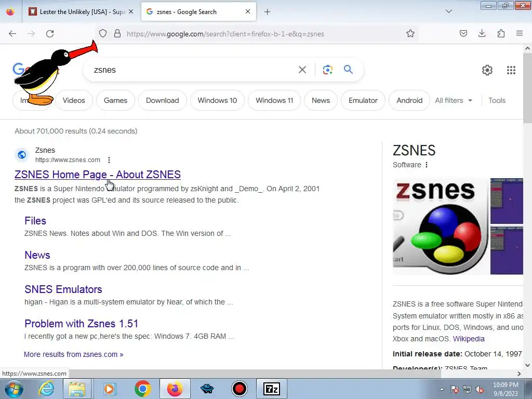This screenshot has width=532, height=399.
Task: Go back to the previous page
Action: [12, 34]
